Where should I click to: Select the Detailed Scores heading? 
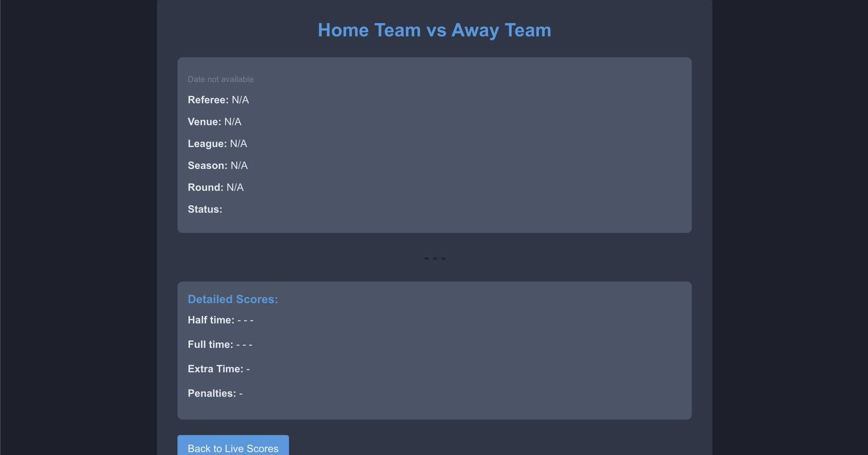coord(233,299)
